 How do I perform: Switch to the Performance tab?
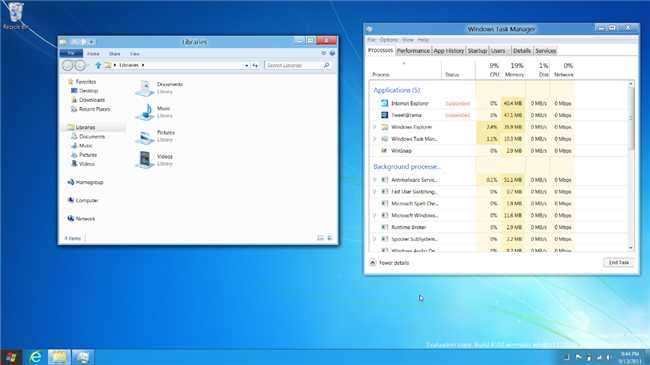(413, 51)
